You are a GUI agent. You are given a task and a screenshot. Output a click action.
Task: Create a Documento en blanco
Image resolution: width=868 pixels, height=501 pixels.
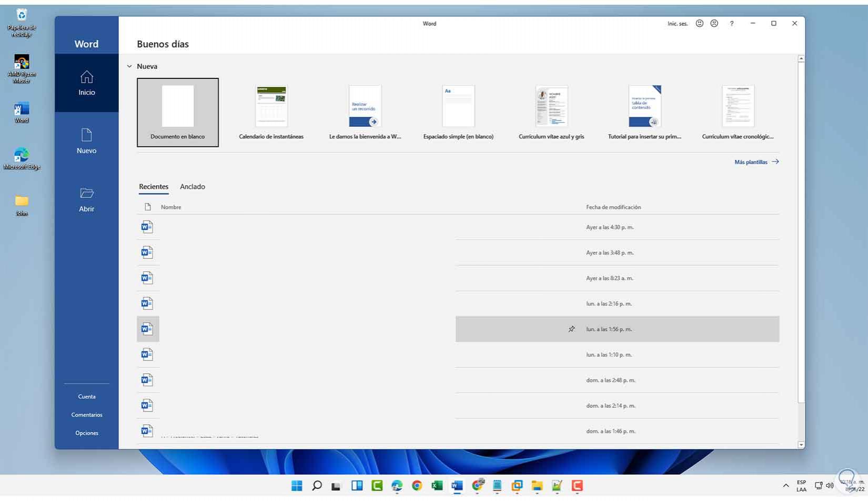coord(178,113)
